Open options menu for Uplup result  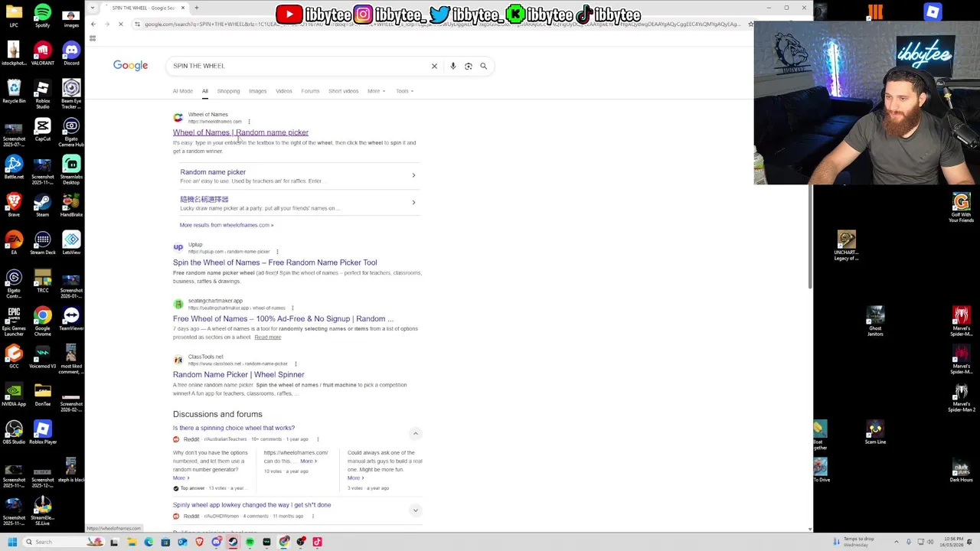[277, 252]
